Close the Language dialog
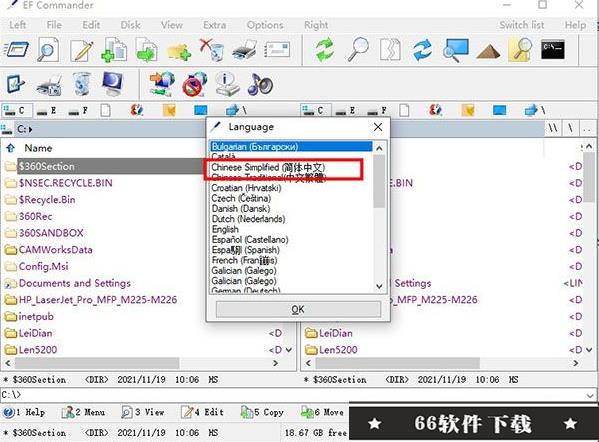Screen dimensions: 599x442 click(x=378, y=127)
